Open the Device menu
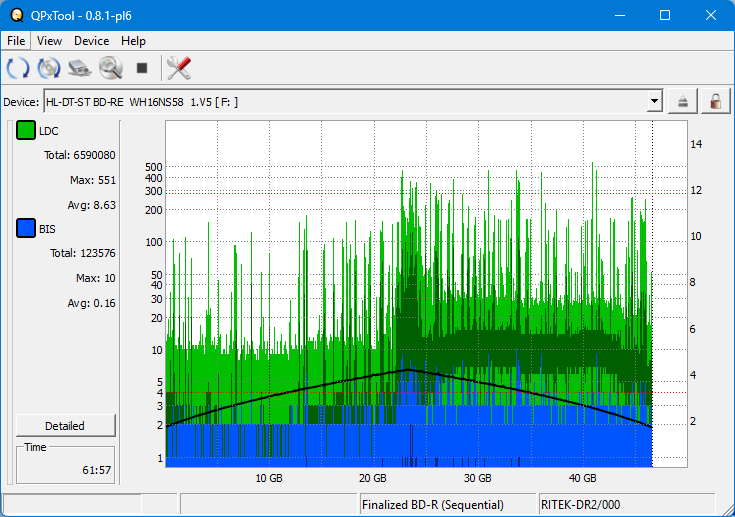Viewport: 735px width, 517px height. pyautogui.click(x=91, y=41)
